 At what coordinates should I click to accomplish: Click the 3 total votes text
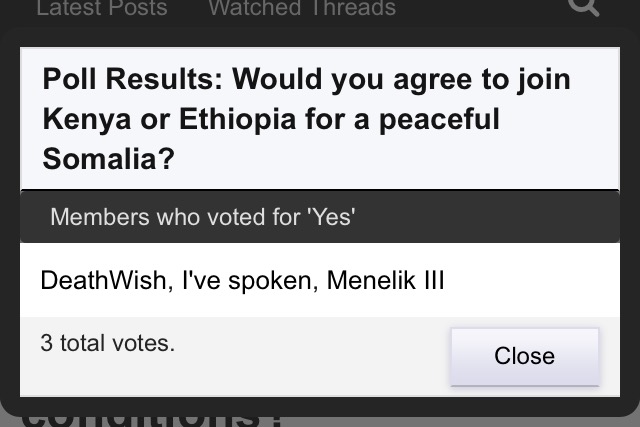pos(107,344)
